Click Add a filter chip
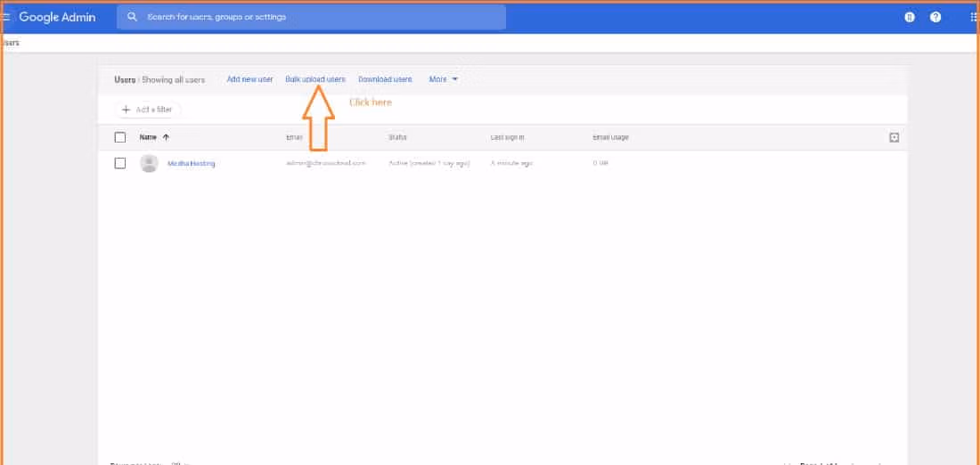Viewport: 980px width, 465px height. (x=148, y=110)
